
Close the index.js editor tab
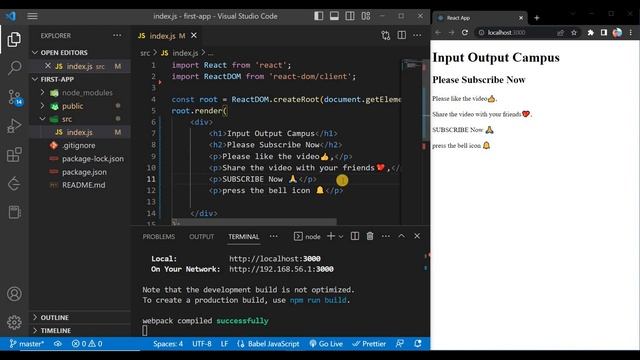pos(194,36)
